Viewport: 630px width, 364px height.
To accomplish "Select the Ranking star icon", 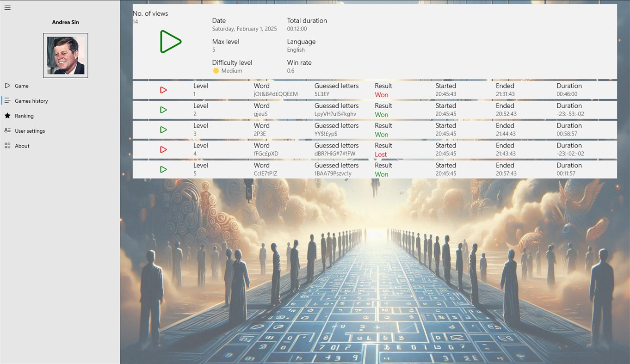I will 7,116.
